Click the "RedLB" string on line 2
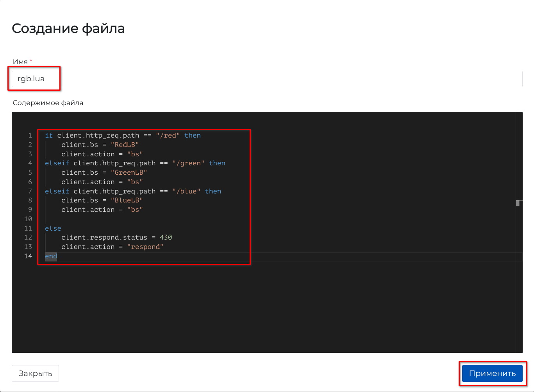 pyautogui.click(x=125, y=145)
